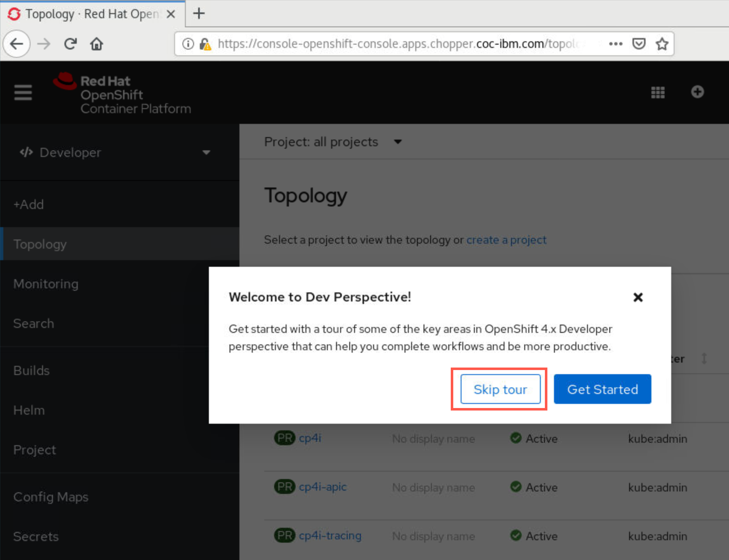
Task: Bookmark this page with the star icon
Action: click(x=662, y=44)
